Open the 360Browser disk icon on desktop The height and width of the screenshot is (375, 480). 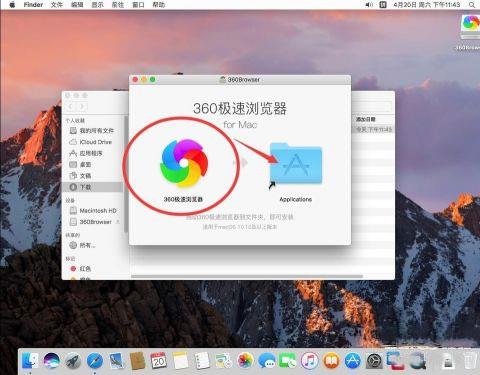(470, 27)
